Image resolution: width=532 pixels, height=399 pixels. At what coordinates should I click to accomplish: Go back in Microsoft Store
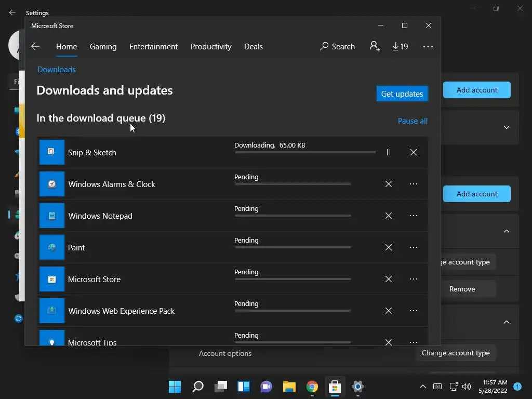coord(35,46)
